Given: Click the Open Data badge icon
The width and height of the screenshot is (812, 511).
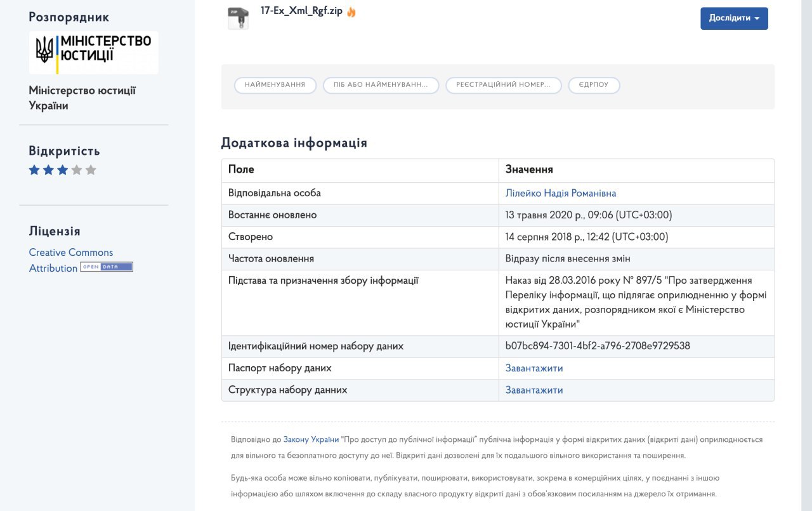Looking at the screenshot, I should (107, 267).
